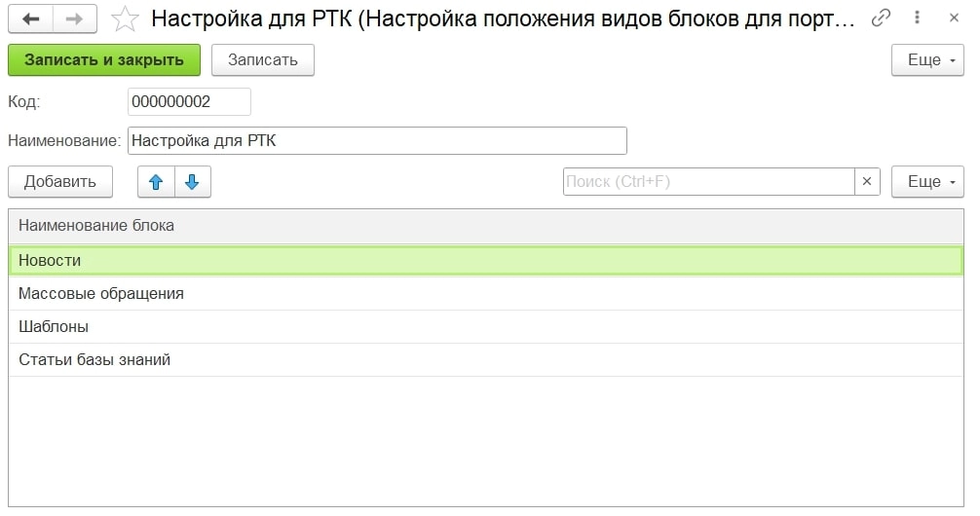This screenshot has width=980, height=516.
Task: Add to favorites with star icon
Action: [x=125, y=18]
